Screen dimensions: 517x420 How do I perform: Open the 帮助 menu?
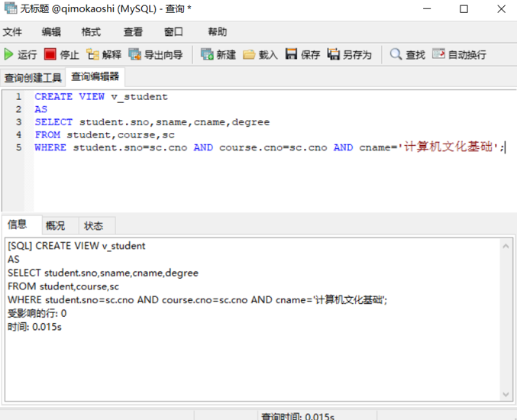[x=218, y=32]
